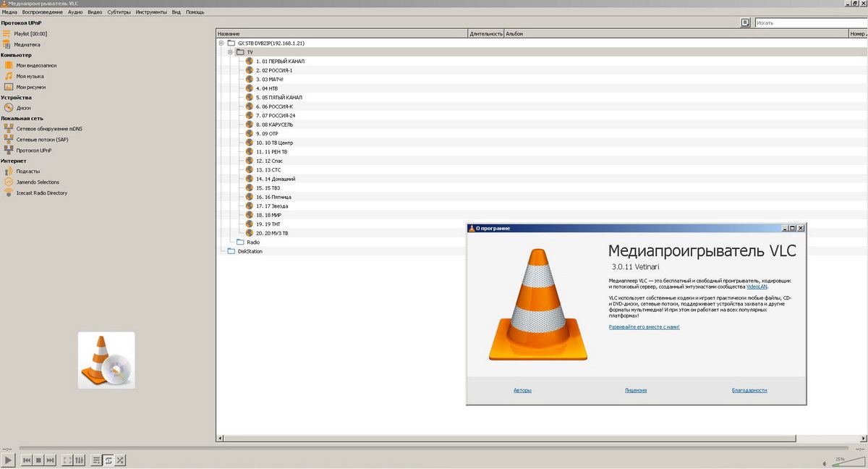This screenshot has height=469, width=868.
Task: Show extended settings (equalizer) button
Action: (x=79, y=460)
